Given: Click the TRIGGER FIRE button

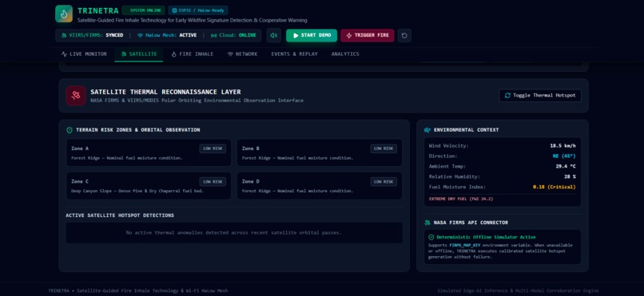Looking at the screenshot, I should pyautogui.click(x=368, y=35).
